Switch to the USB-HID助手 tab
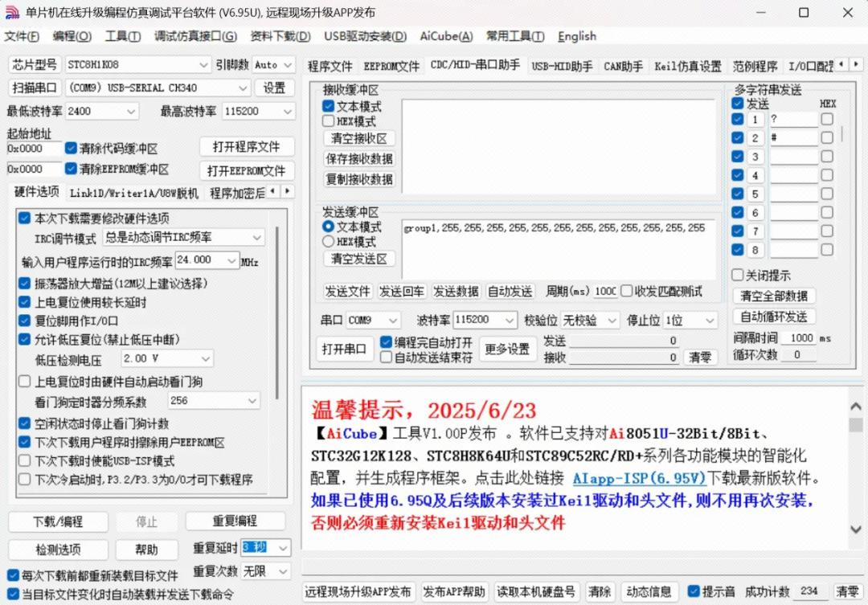The image size is (868, 605). point(562,67)
